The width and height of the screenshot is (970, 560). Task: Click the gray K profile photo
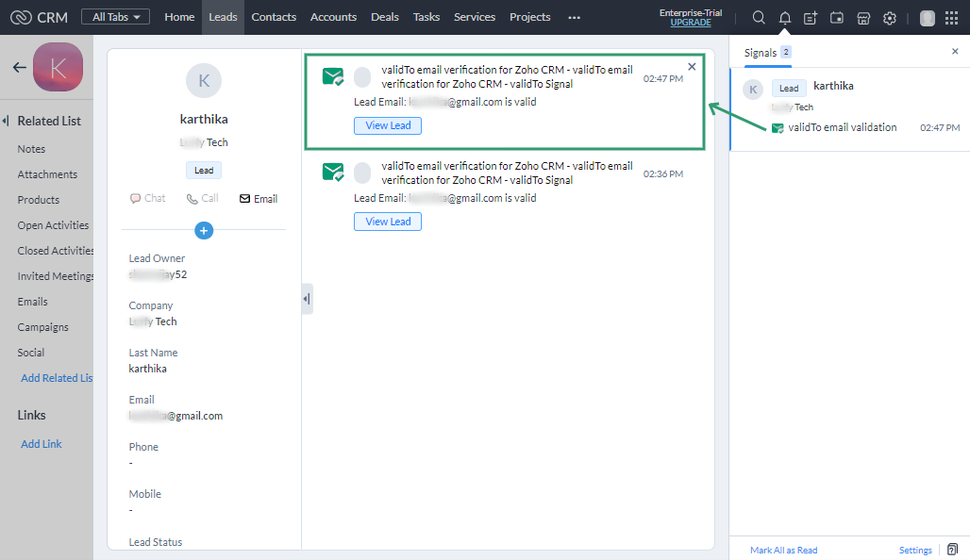pyautogui.click(x=204, y=80)
